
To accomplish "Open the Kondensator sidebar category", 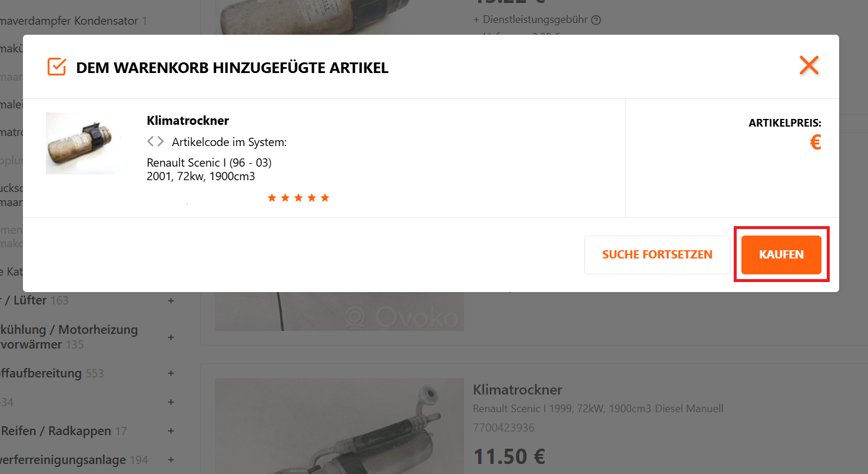I will (x=69, y=21).
